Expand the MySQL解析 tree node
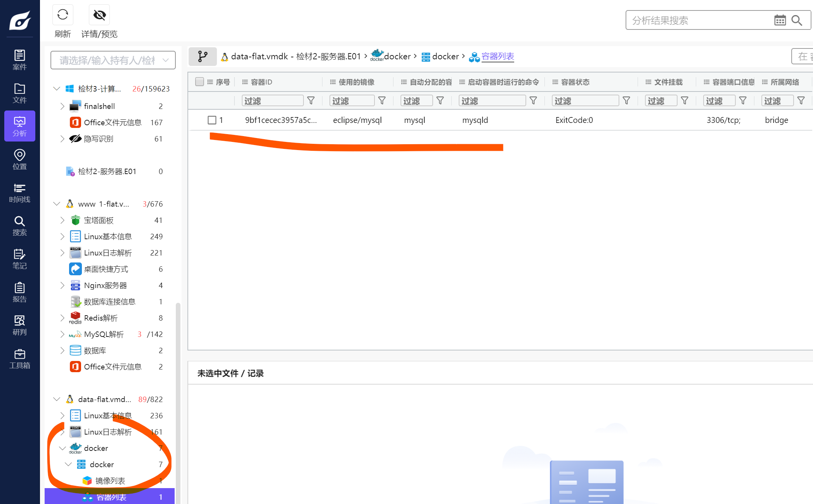The width and height of the screenshot is (813, 504). (62, 334)
